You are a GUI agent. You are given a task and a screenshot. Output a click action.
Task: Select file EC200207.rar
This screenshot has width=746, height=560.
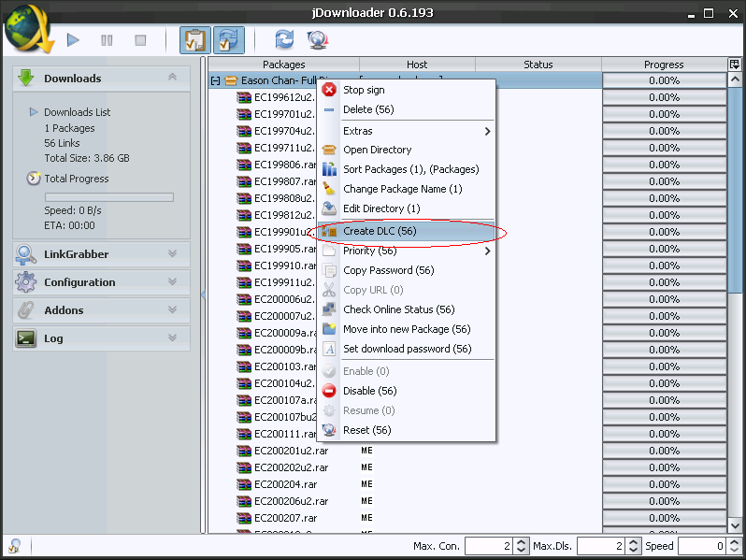point(285,518)
